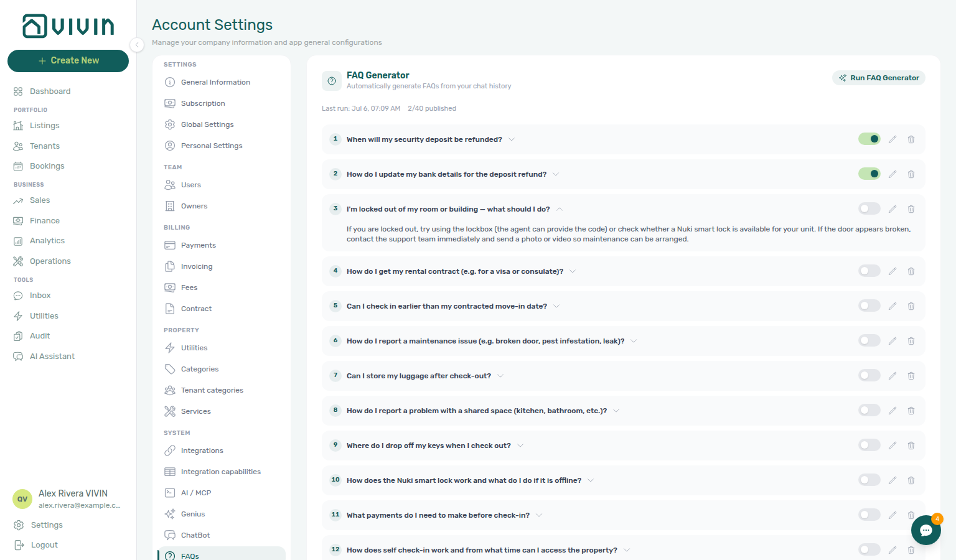Enable the shared space FAQ toggle

pos(869,410)
